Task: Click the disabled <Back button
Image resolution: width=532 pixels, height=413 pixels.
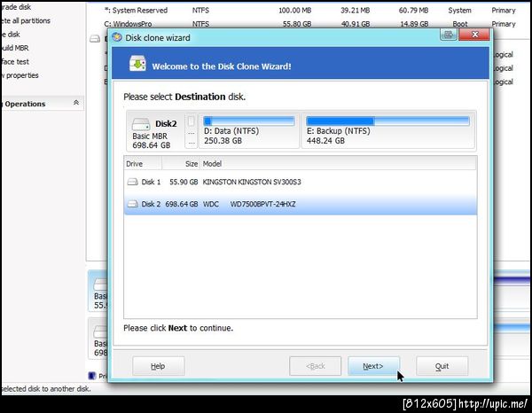Action: 315,366
